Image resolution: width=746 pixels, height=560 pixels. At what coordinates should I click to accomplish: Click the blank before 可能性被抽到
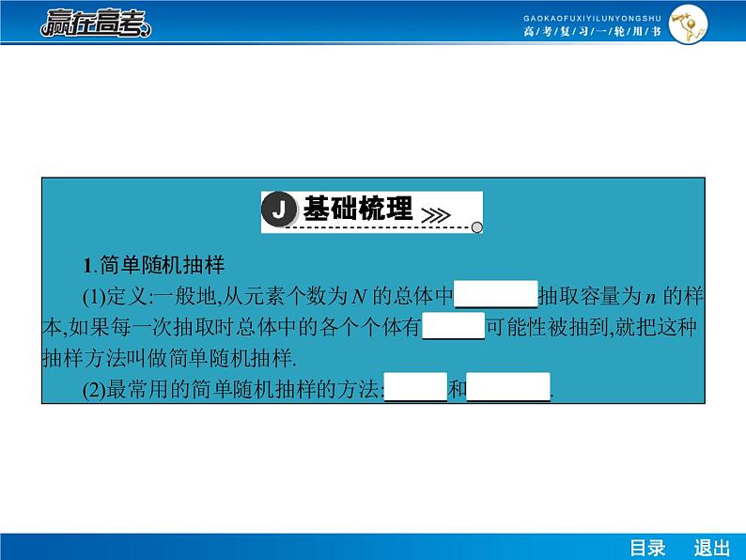click(x=454, y=325)
